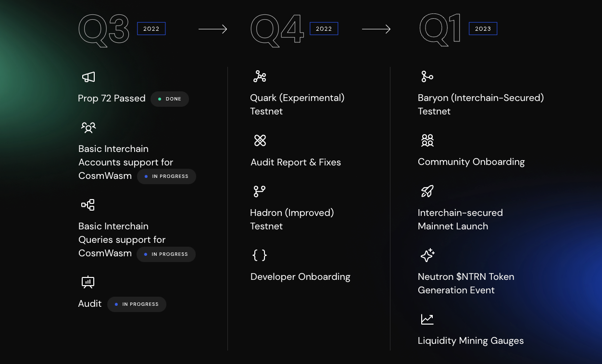Click Neutron $NTRN Token Generation Event text
Viewport: 602px width, 364px height.
click(x=466, y=283)
